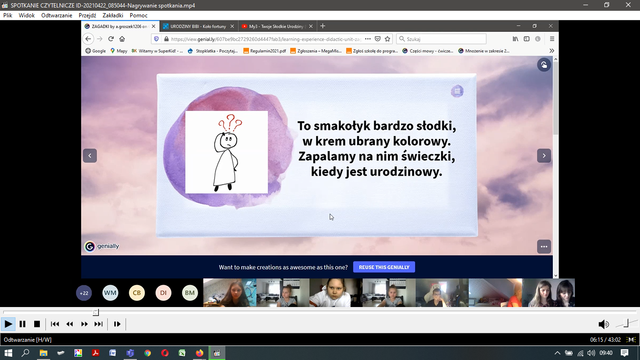Mute the player volume speaker icon
Image resolution: width=640 pixels, height=360 pixels.
tap(603, 324)
